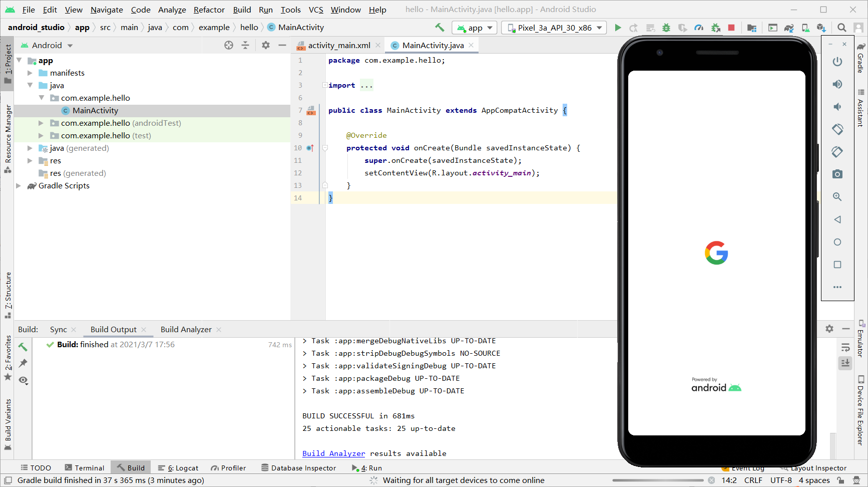
Task: Open the TODO tool window
Action: [36, 467]
